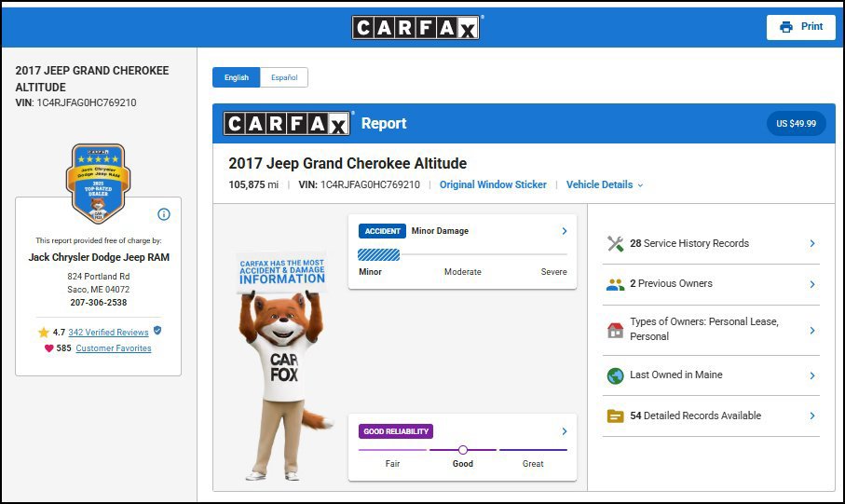
Task: Click the dealer phone number 207-306-2538
Action: (99, 303)
